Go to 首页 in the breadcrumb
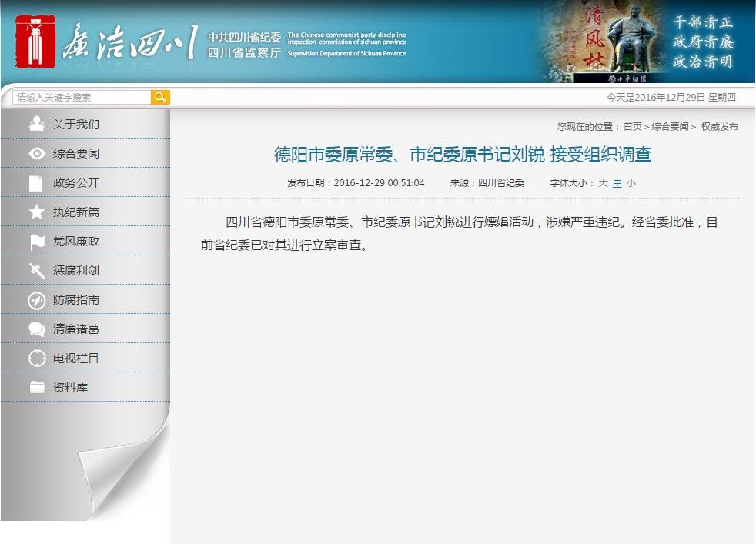The width and height of the screenshot is (756, 544). click(x=632, y=127)
